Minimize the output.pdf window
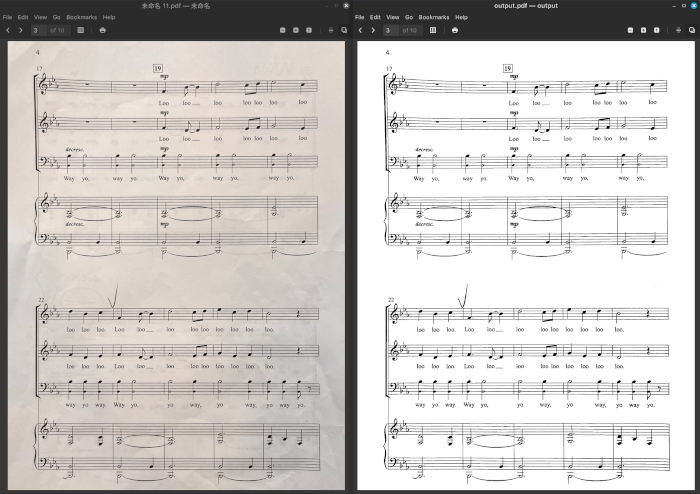Image resolution: width=700 pixels, height=494 pixels. click(674, 6)
